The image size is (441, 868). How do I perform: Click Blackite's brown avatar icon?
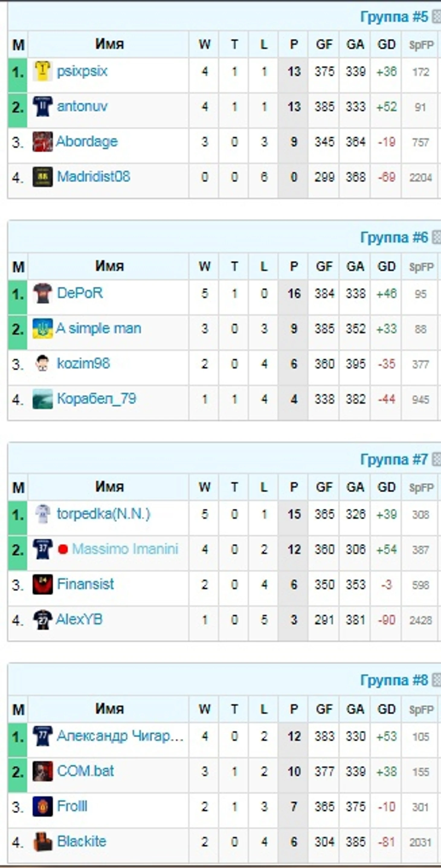pyautogui.click(x=42, y=842)
